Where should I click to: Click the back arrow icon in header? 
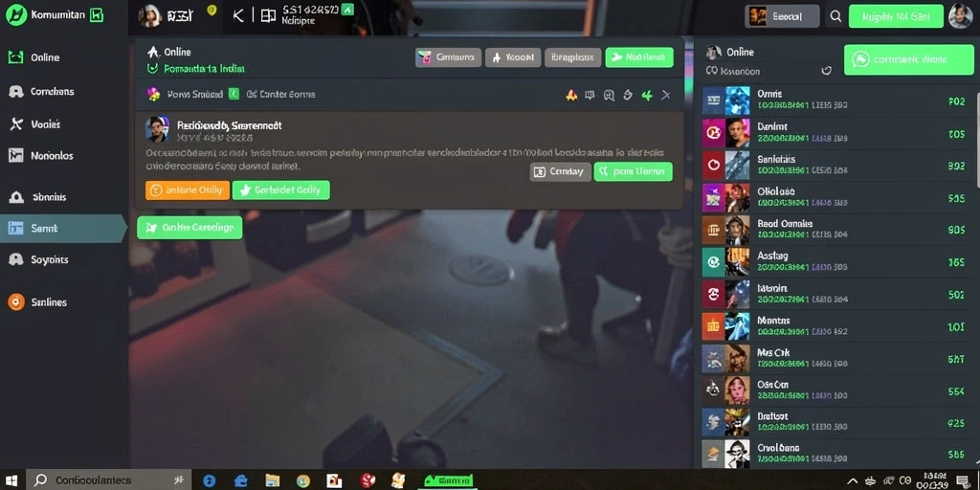click(x=238, y=16)
